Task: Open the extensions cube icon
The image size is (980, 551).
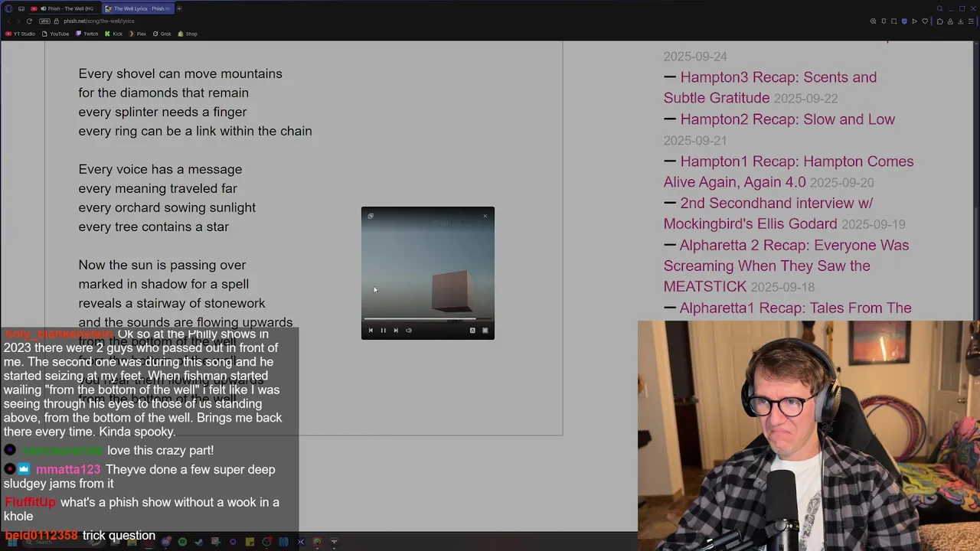Action: click(940, 21)
